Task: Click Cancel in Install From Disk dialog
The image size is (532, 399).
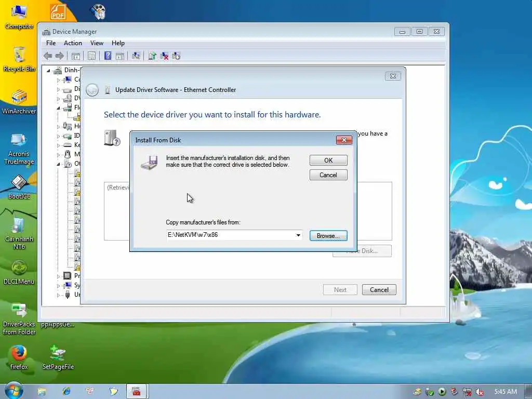Action: pyautogui.click(x=328, y=175)
